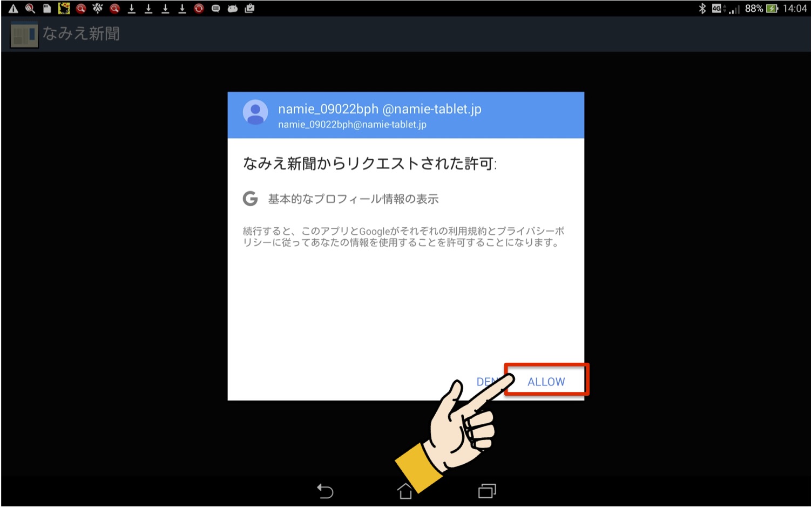Tap the red search icon beside yellow map icon
The image size is (812, 508).
click(81, 9)
